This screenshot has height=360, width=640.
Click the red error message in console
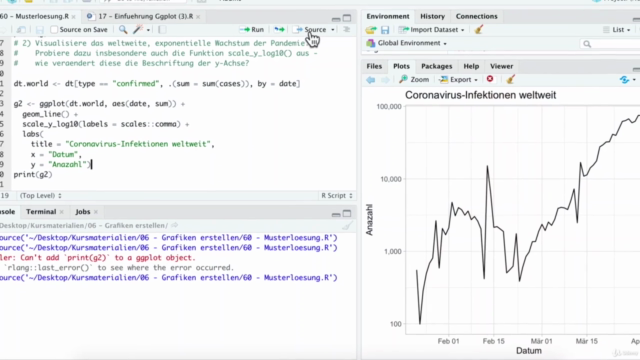pyautogui.click(x=98, y=258)
